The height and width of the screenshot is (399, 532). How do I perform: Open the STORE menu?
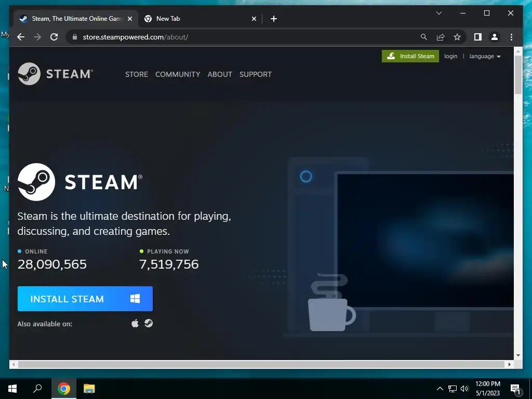click(x=137, y=74)
